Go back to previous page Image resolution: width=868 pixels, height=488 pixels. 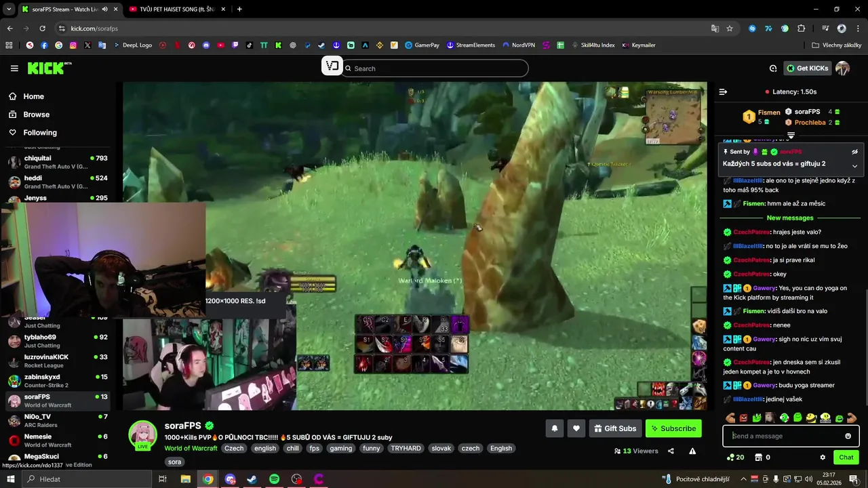[9, 28]
